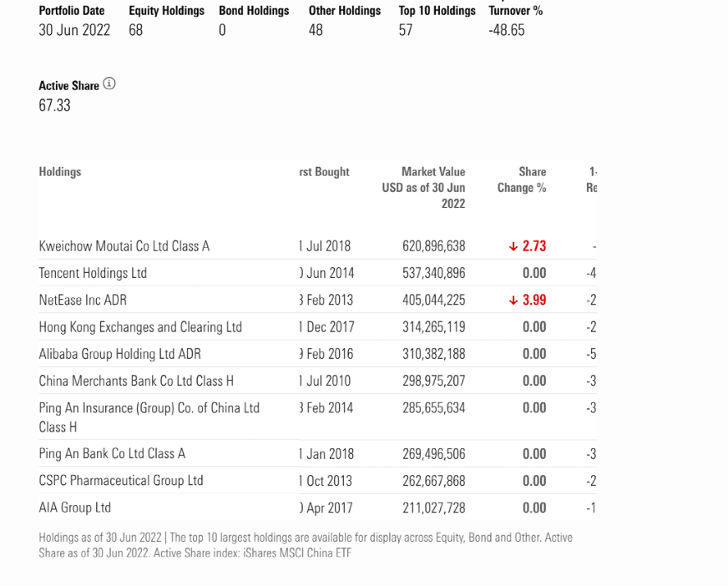The height and width of the screenshot is (586, 728).
Task: Click Alibaba Group Holding Ltd ADR
Action: pos(119,354)
